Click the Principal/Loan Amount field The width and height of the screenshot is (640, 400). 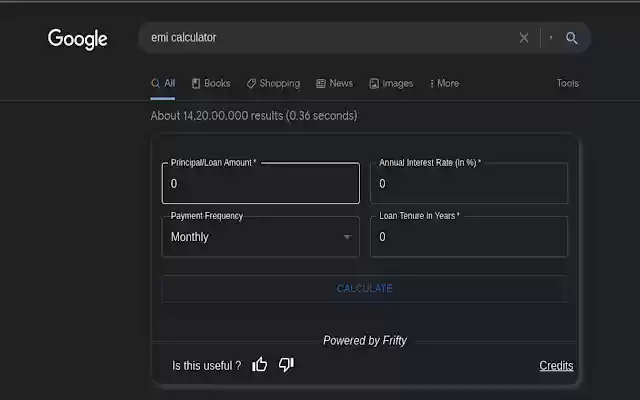coord(261,183)
